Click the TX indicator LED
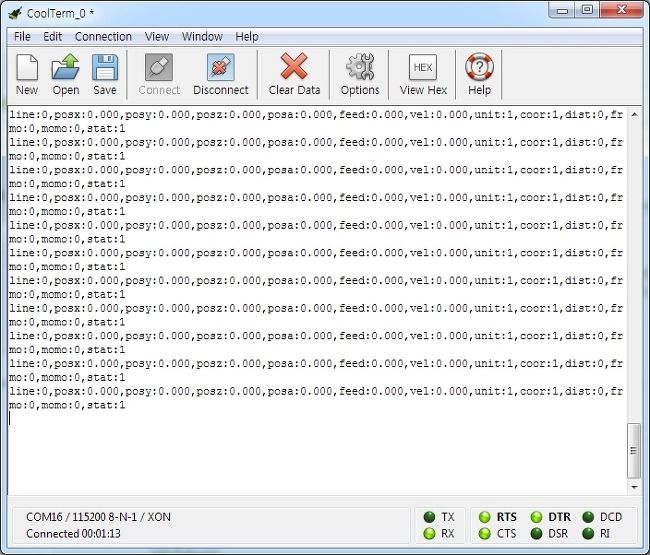The height and width of the screenshot is (555, 650). (429, 517)
